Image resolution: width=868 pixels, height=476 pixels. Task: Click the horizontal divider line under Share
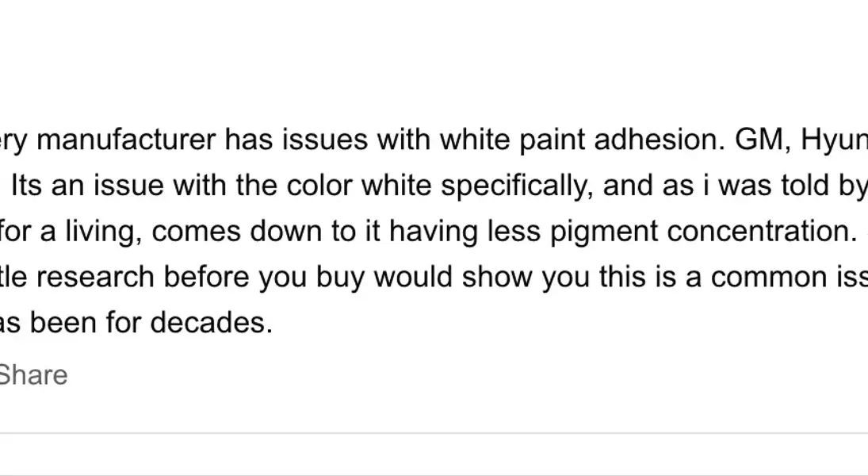(x=434, y=433)
